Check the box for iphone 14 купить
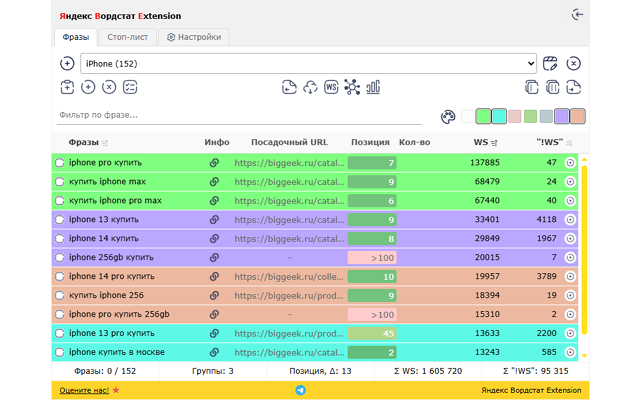This screenshot has height=400, width=640. [x=60, y=238]
